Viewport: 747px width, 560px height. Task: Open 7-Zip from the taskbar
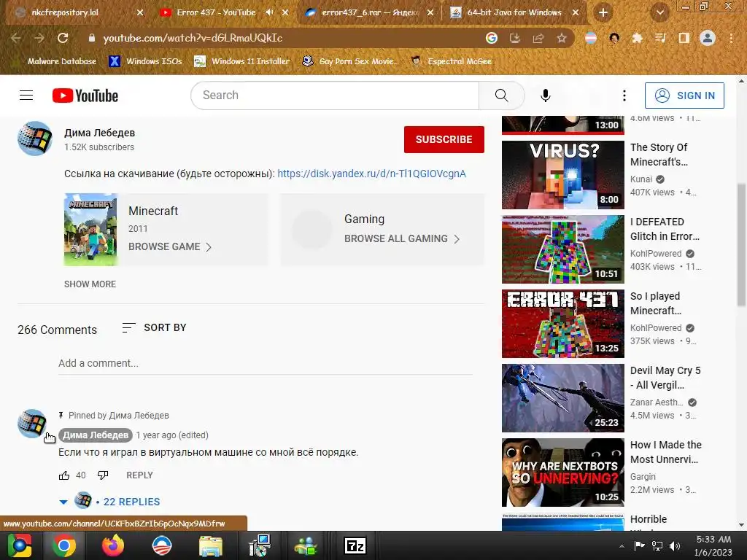pyautogui.click(x=355, y=545)
